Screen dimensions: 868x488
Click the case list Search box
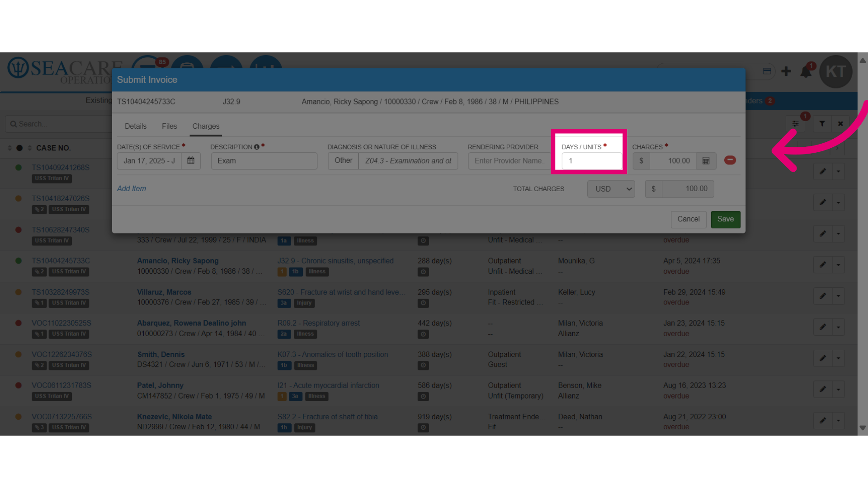coord(59,124)
